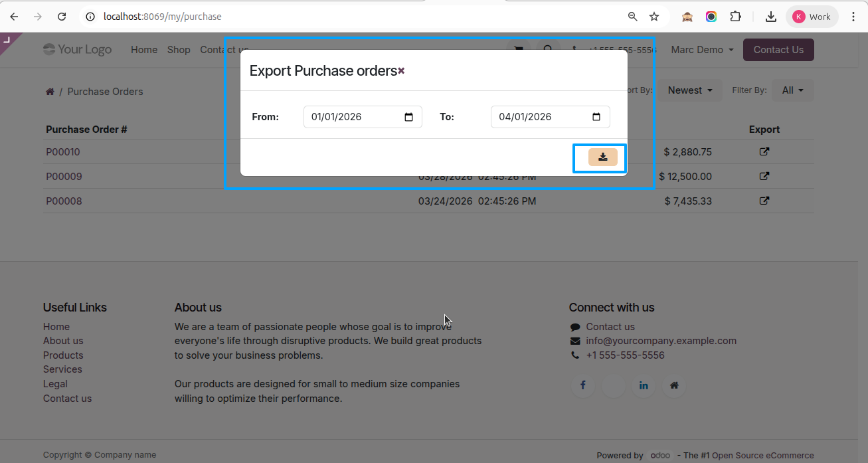868x463 pixels.
Task: Click Contact us link under Useful Links
Action: 67,399
